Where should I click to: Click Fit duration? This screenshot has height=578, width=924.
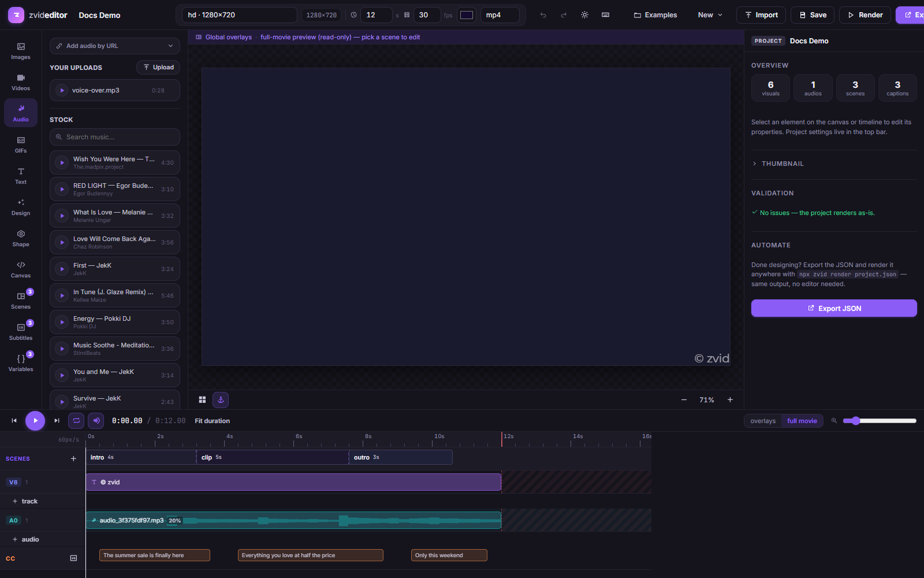[x=212, y=421]
